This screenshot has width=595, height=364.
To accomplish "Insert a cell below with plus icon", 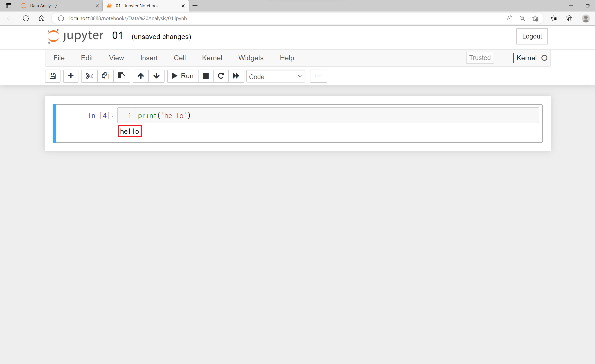I will [71, 76].
